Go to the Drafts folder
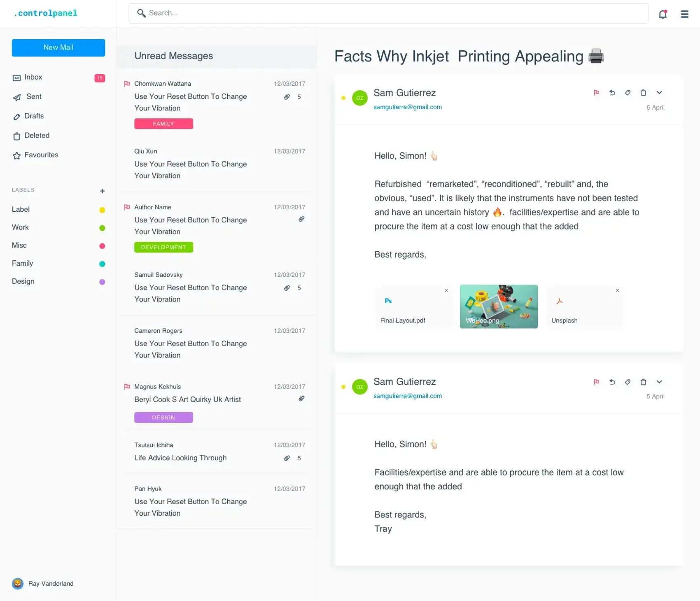 (34, 116)
